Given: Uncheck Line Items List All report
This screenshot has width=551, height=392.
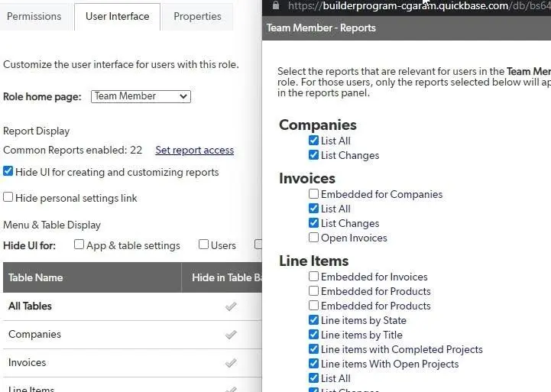Looking at the screenshot, I should [x=313, y=378].
